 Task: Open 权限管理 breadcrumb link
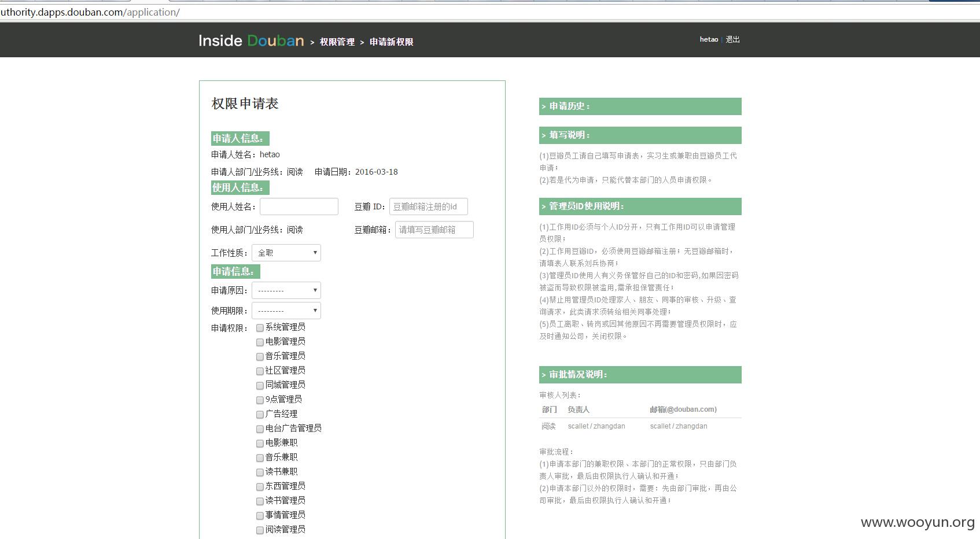tap(337, 42)
